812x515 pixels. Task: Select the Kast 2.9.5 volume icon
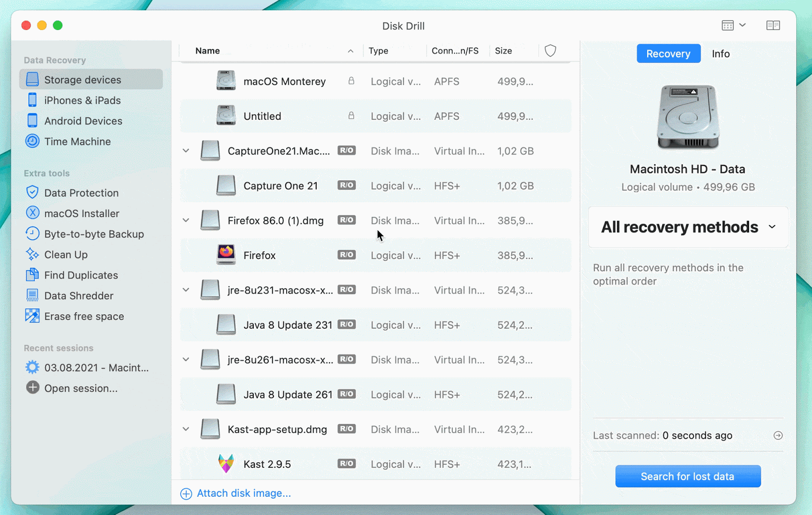[226, 464]
